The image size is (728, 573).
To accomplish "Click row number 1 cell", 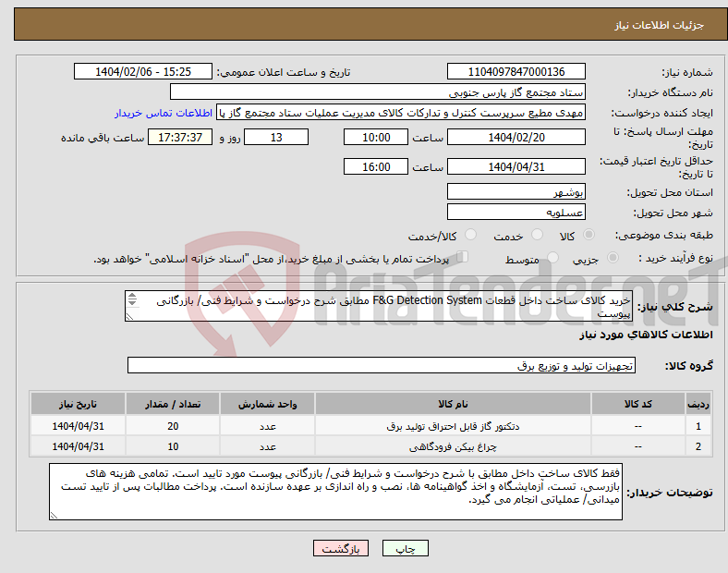I will pos(698,426).
